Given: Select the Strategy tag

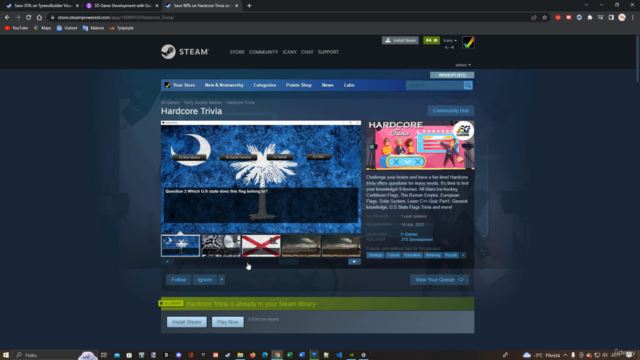Looking at the screenshot, I should coord(375,255).
